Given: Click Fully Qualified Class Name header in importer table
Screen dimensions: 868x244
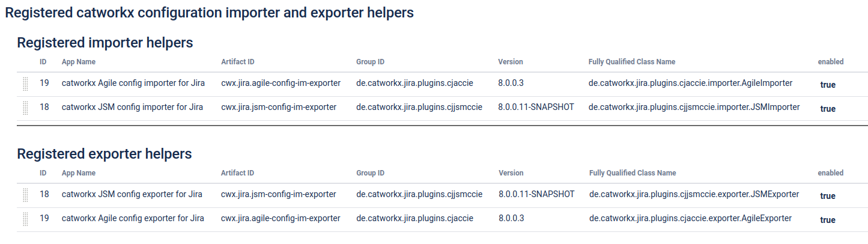Looking at the screenshot, I should click(632, 62).
